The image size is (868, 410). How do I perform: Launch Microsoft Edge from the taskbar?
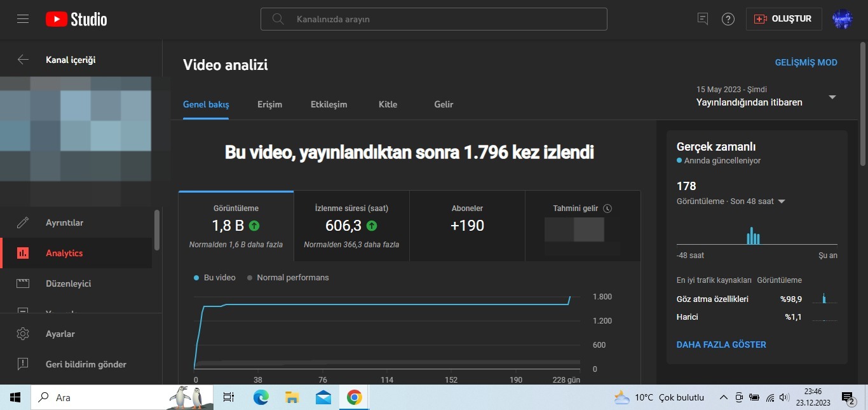261,397
